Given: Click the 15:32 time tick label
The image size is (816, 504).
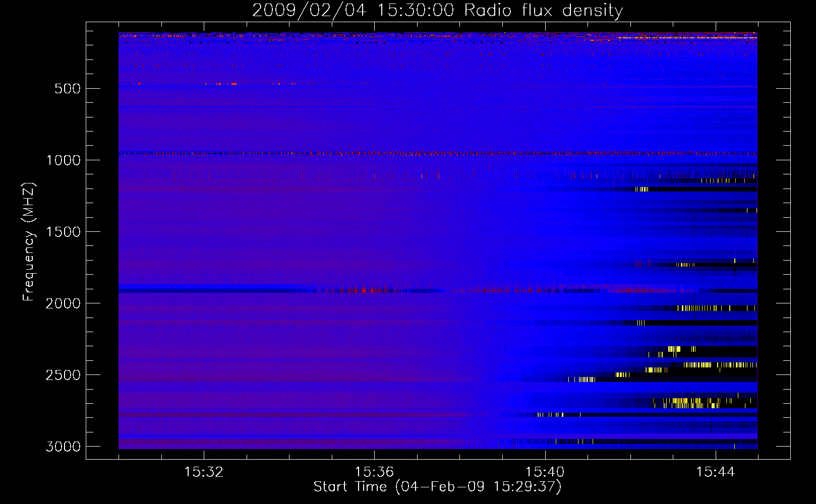Looking at the screenshot, I should click(x=204, y=472).
